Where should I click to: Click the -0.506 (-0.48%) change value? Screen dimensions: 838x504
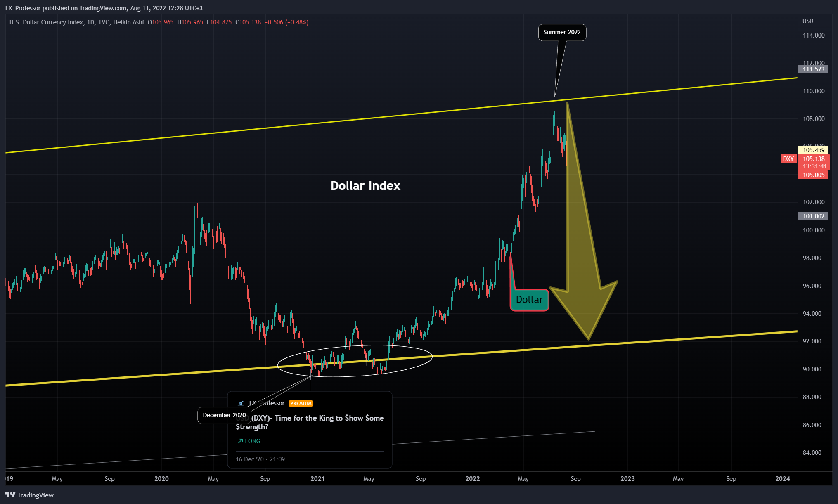click(286, 22)
